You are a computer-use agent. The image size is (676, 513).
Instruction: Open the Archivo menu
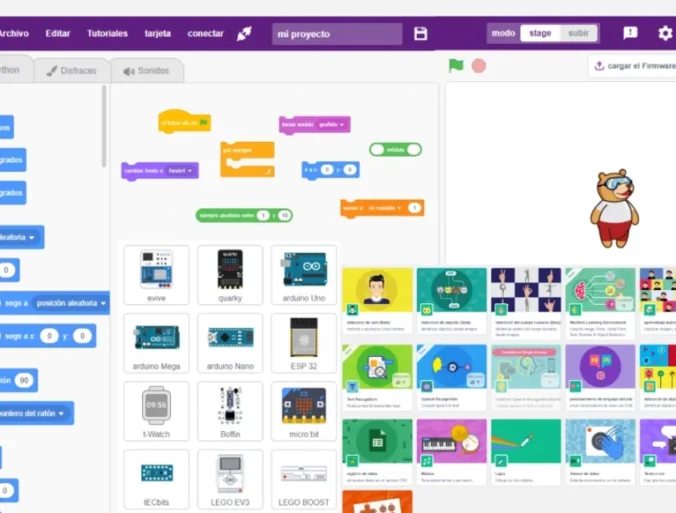(13, 34)
